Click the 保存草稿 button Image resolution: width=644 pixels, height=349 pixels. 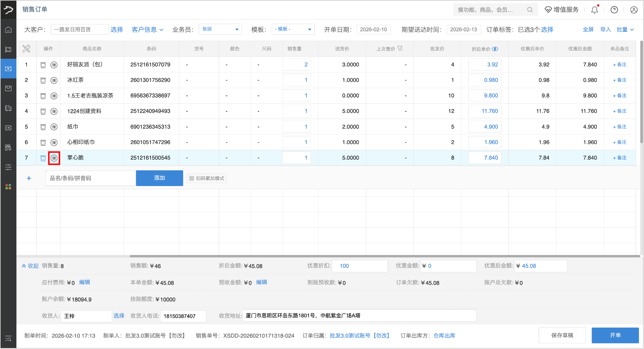(x=562, y=335)
